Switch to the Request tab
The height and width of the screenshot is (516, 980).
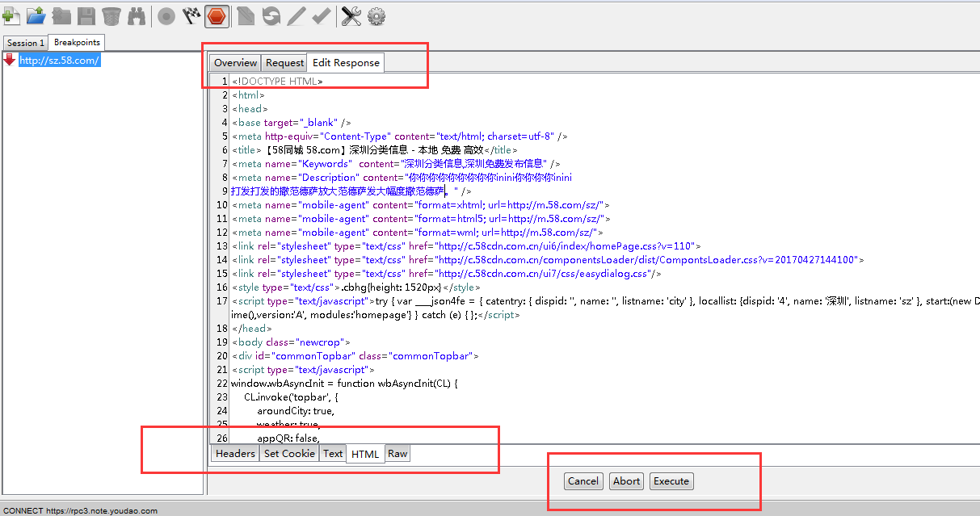click(284, 63)
